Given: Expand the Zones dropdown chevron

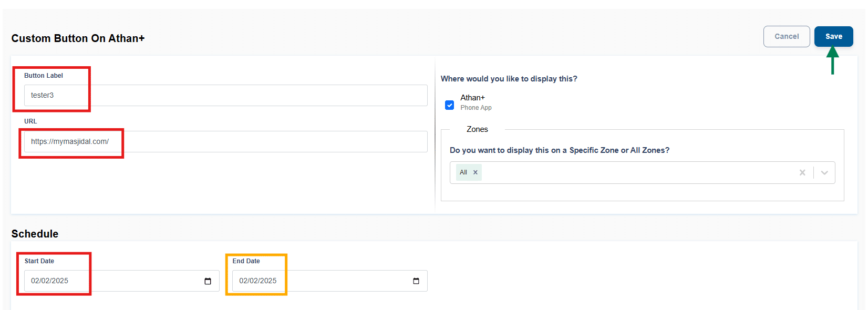Looking at the screenshot, I should (824, 172).
